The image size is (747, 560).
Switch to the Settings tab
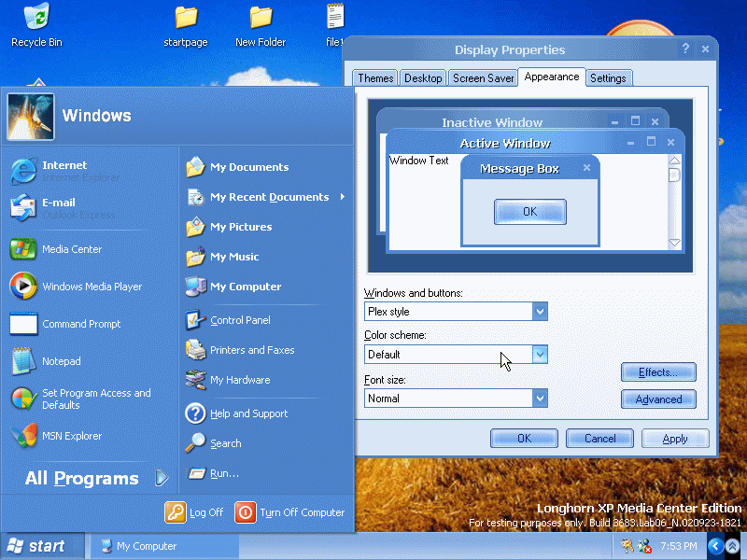(609, 78)
